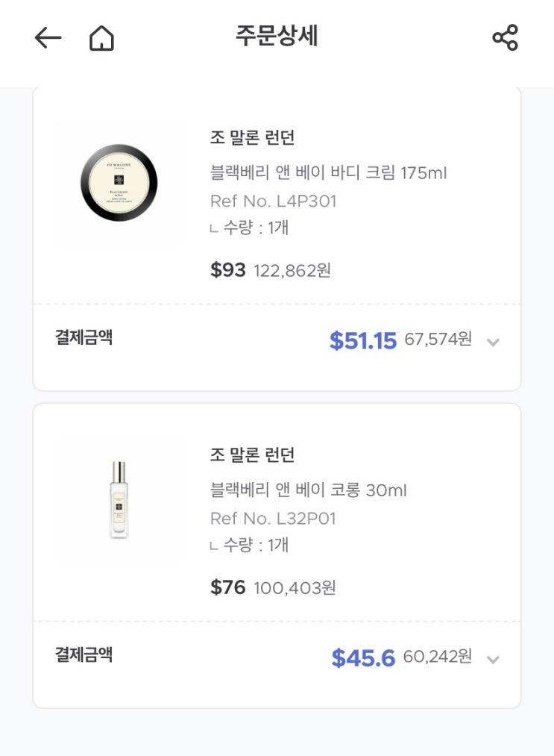Tap the 주문상세 page title

click(277, 37)
